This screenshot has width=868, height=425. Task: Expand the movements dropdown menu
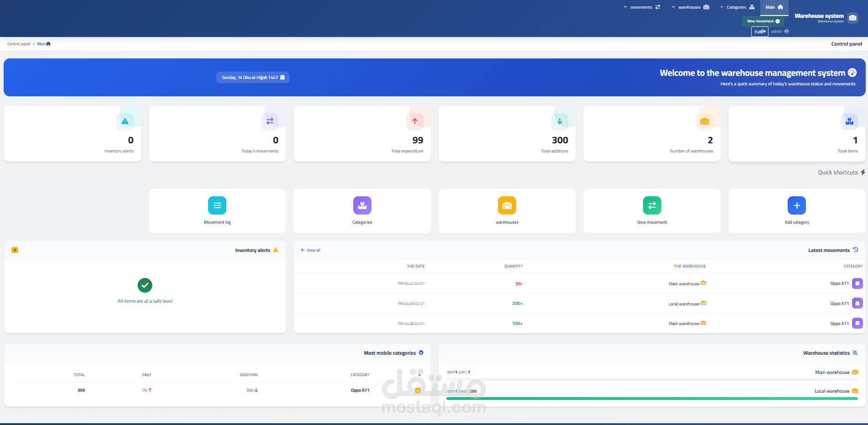[642, 7]
